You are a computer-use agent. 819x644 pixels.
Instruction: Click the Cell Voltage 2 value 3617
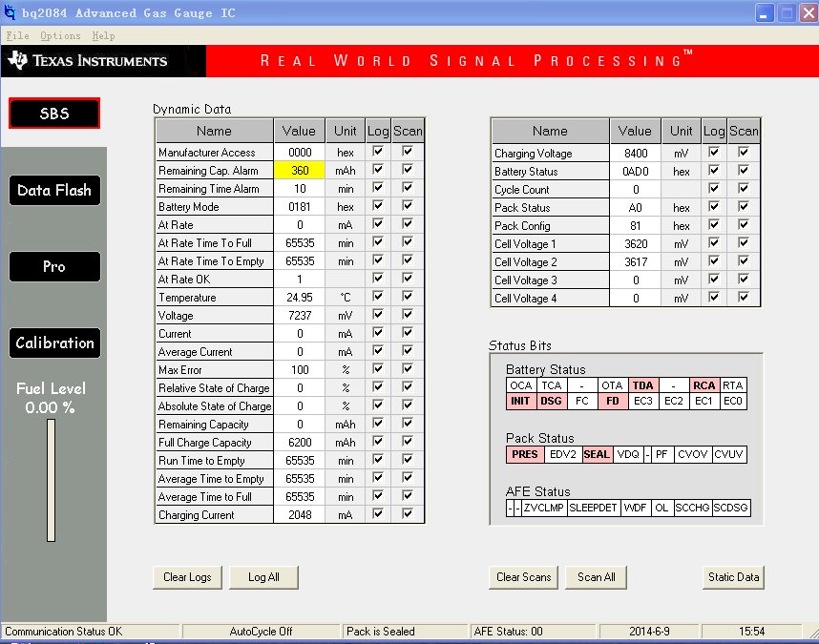pyautogui.click(x=636, y=262)
